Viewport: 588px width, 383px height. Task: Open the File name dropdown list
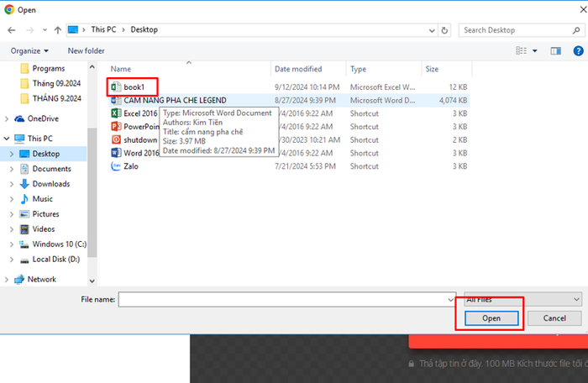coord(450,300)
